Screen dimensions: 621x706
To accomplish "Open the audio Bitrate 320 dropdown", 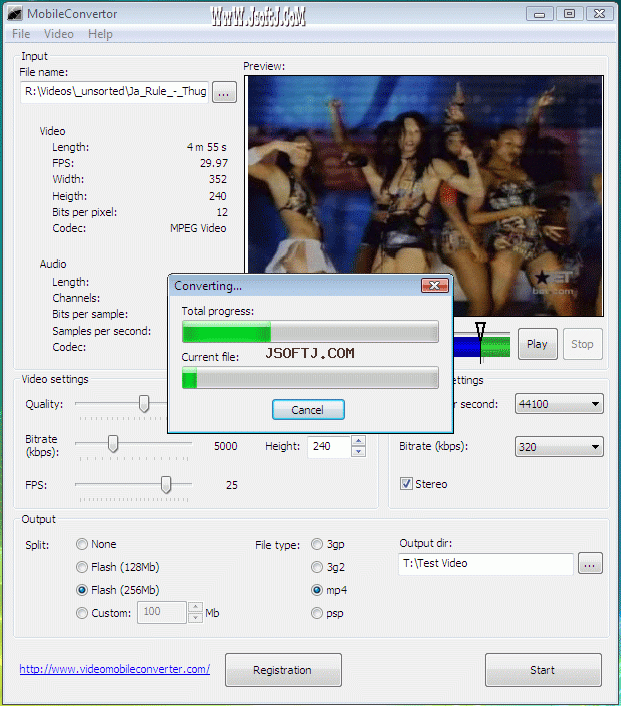I will [559, 447].
